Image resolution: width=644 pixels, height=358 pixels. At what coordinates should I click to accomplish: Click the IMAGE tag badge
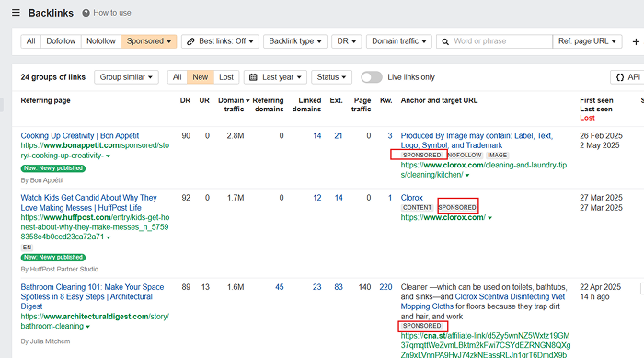[497, 156]
